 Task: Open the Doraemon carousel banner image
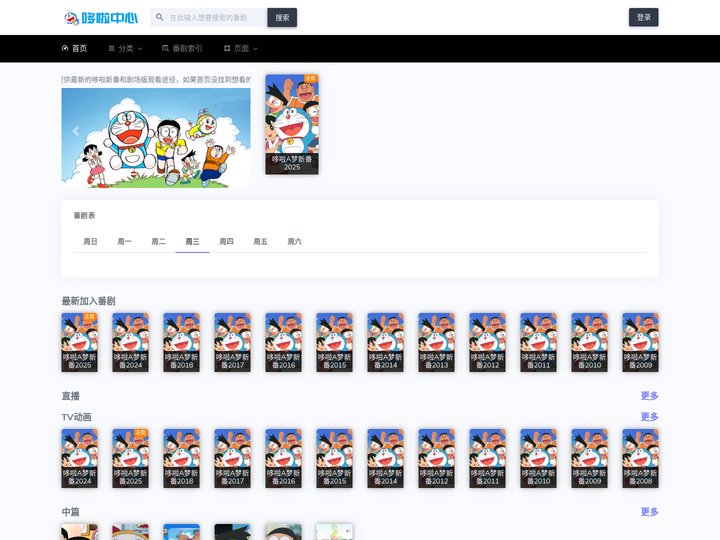pos(156,138)
